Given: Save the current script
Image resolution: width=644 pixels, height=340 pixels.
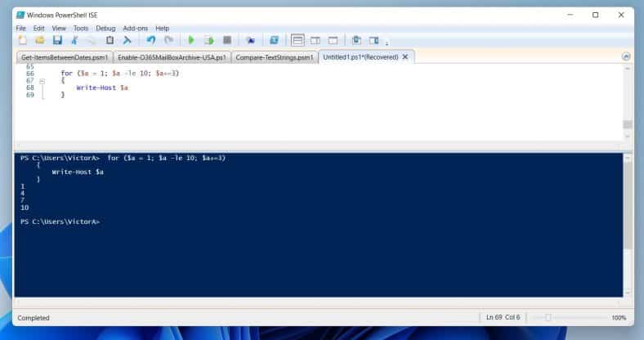Looking at the screenshot, I should tap(57, 40).
